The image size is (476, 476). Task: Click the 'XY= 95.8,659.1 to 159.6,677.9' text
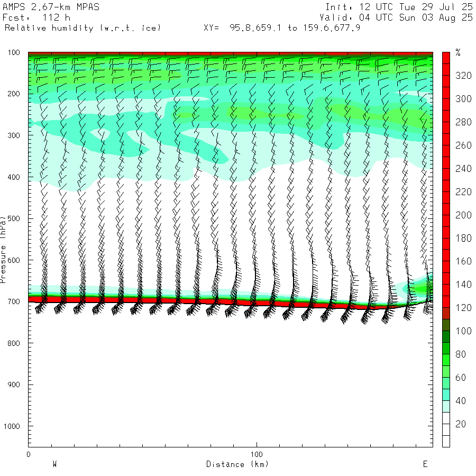(282, 28)
